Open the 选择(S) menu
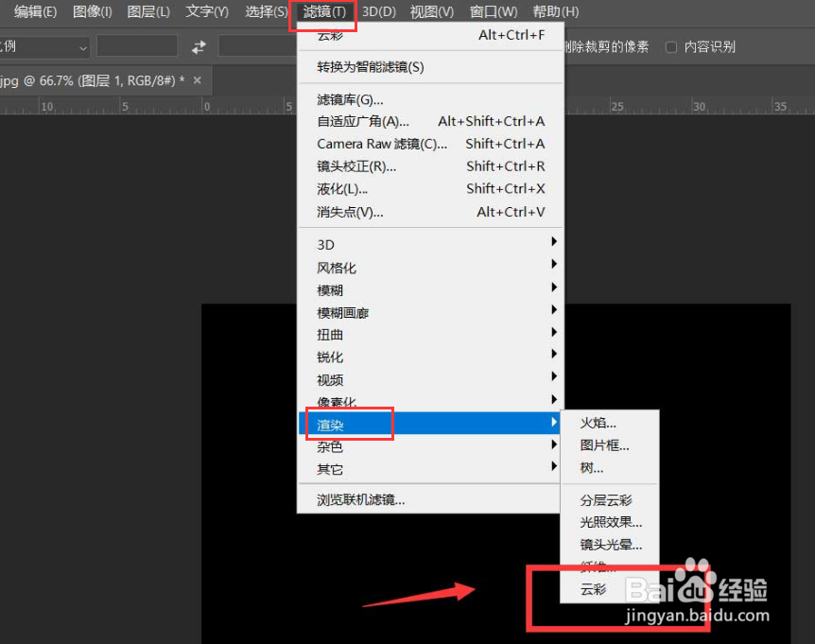815x644 pixels. click(266, 11)
